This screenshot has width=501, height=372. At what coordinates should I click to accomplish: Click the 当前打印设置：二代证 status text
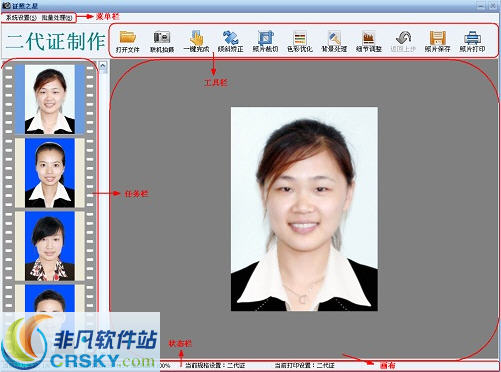(x=305, y=366)
